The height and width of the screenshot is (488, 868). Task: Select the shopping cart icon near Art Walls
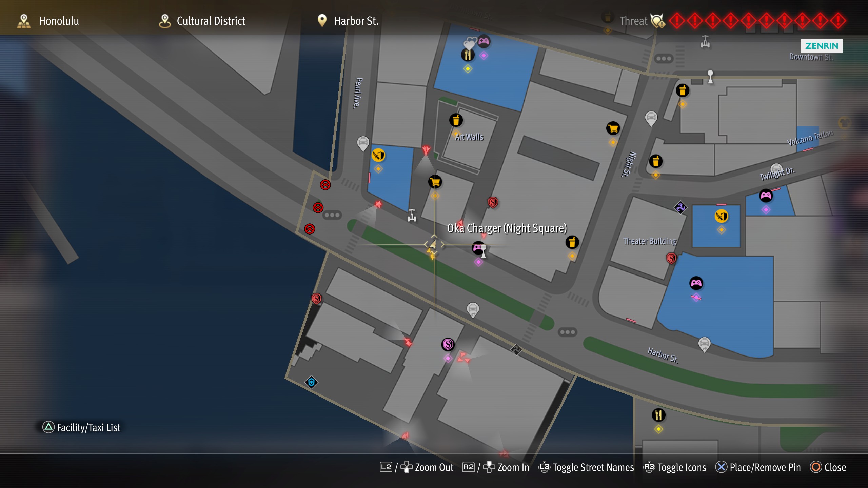point(435,182)
